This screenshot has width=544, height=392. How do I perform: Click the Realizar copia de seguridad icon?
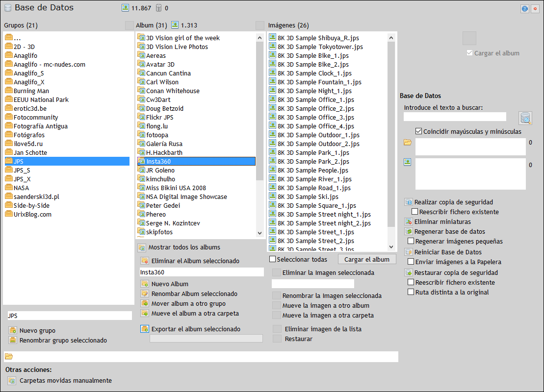(409, 202)
